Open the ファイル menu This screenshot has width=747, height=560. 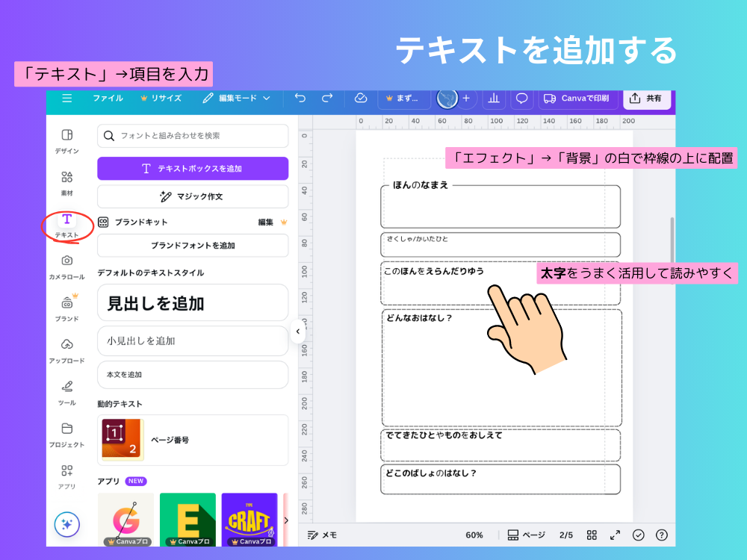107,98
